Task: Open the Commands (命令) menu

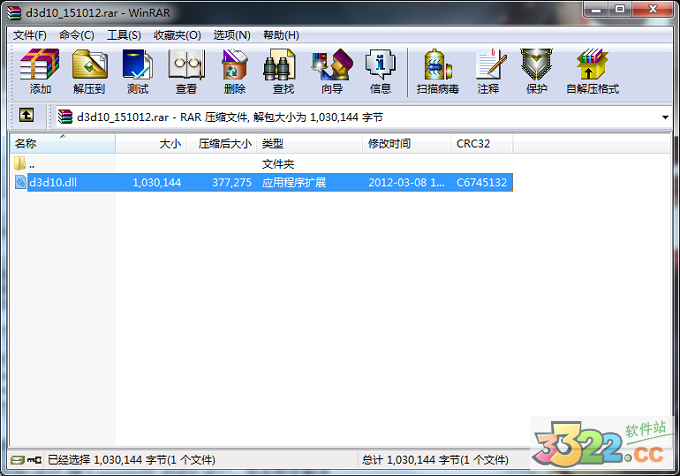Action: click(77, 35)
